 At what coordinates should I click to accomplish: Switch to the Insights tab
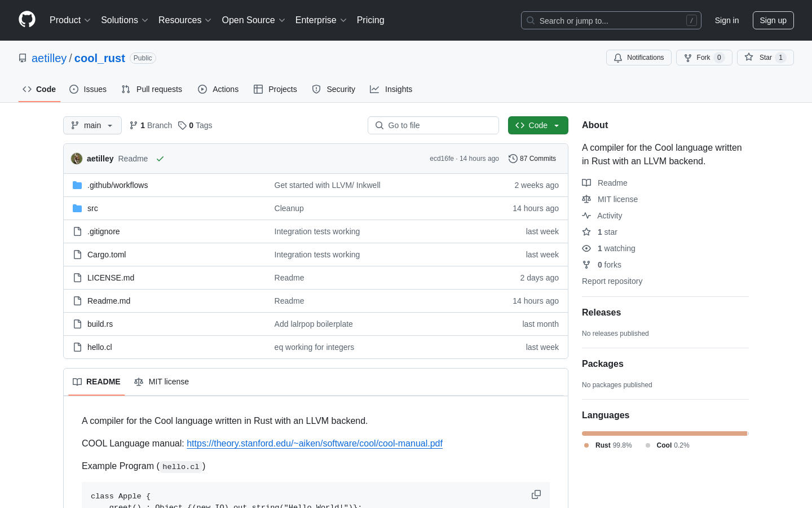coord(391,89)
